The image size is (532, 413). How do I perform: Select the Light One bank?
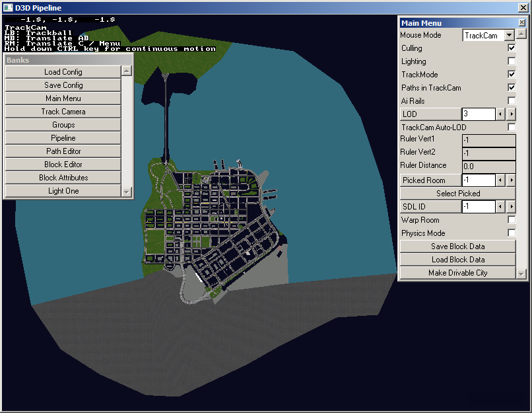tap(63, 191)
